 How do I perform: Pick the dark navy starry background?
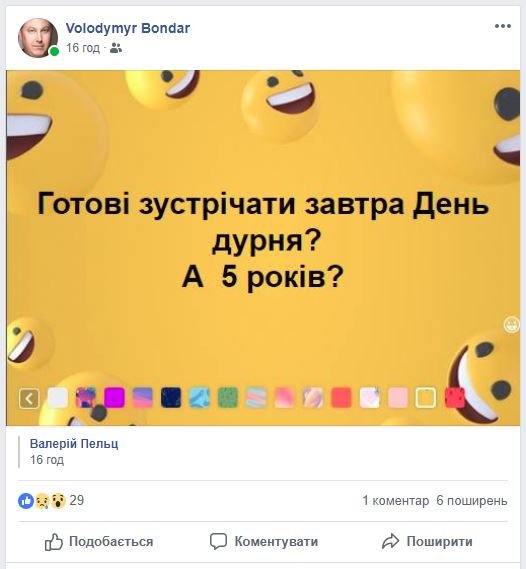(171, 397)
